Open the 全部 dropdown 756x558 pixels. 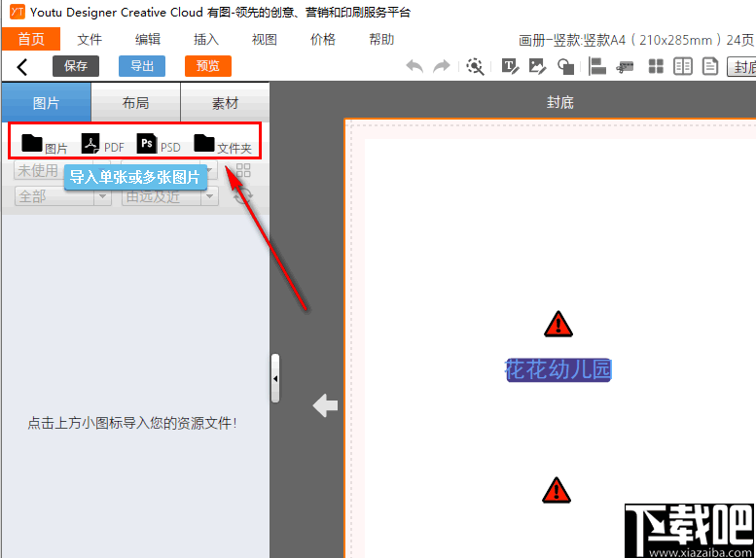[62, 196]
